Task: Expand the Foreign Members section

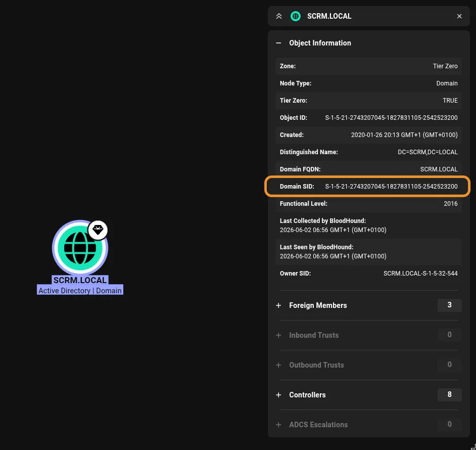Action: (278, 305)
